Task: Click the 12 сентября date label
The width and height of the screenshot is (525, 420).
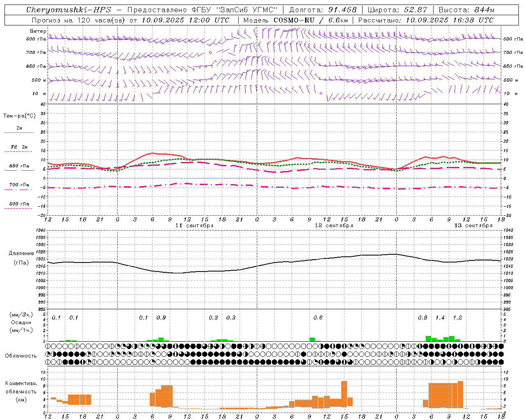Action: point(334,226)
